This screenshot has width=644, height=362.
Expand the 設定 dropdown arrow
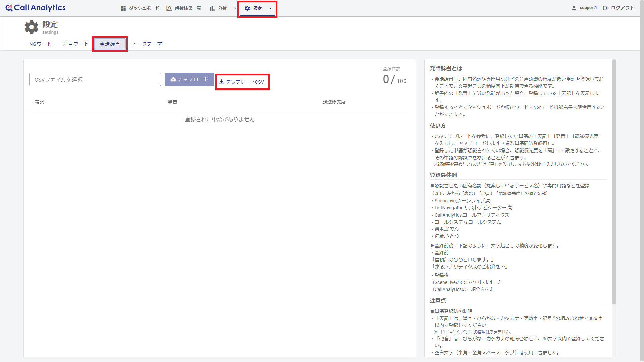click(x=270, y=8)
